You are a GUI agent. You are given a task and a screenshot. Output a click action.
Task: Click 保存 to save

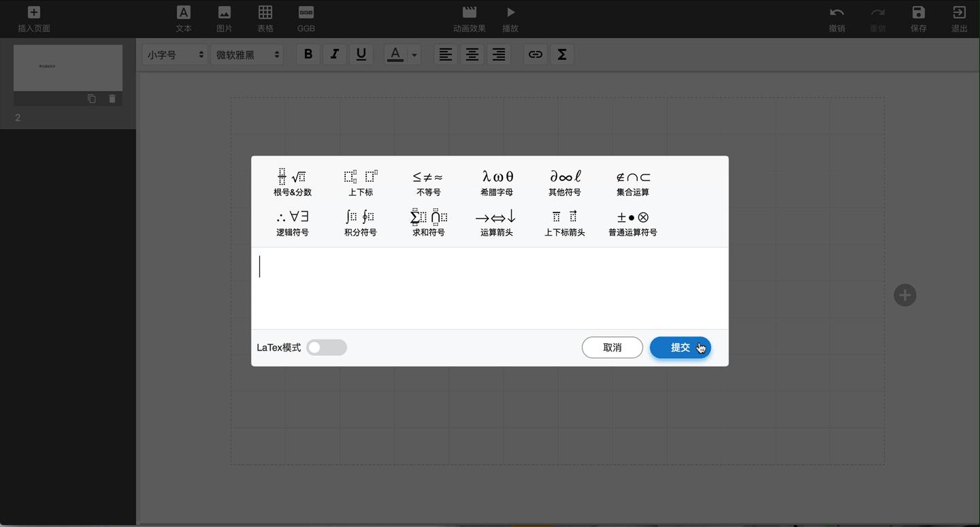(x=919, y=19)
